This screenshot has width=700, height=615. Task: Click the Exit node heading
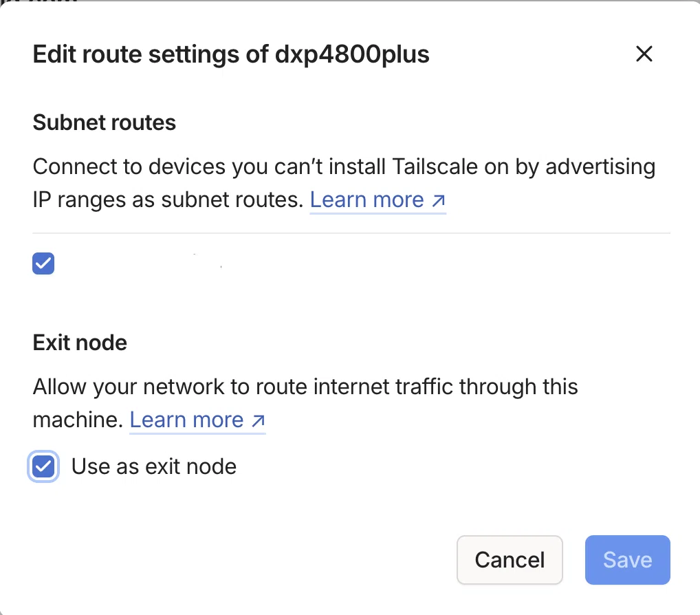click(80, 343)
